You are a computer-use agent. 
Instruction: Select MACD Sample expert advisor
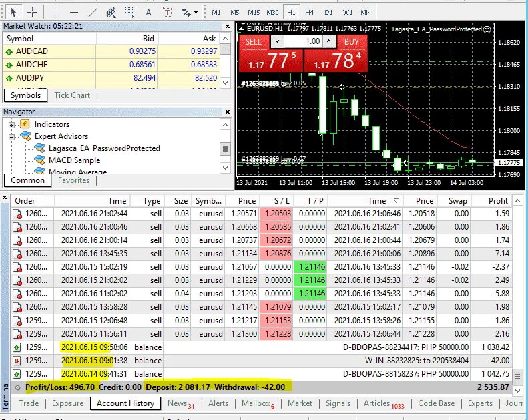click(x=74, y=160)
